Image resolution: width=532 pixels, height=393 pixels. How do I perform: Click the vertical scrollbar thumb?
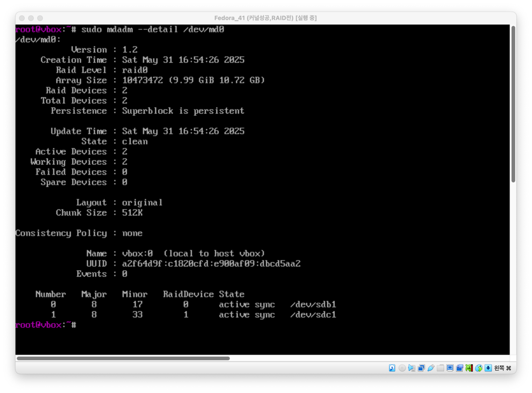513,104
